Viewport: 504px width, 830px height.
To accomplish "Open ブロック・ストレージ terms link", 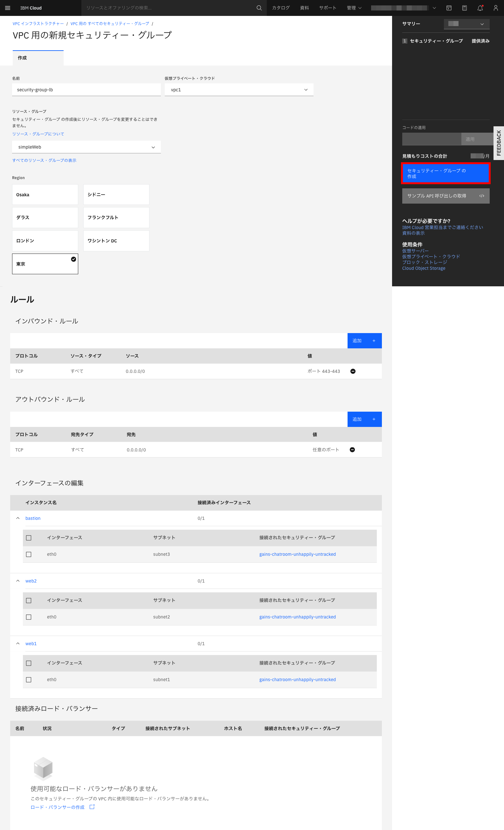I will pos(425,262).
